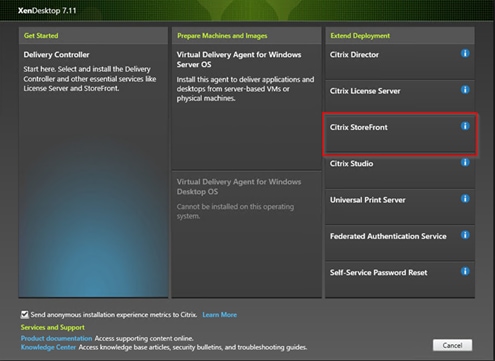Show info for Self-Service Password Reset
The image size is (495, 361).
coord(465,271)
